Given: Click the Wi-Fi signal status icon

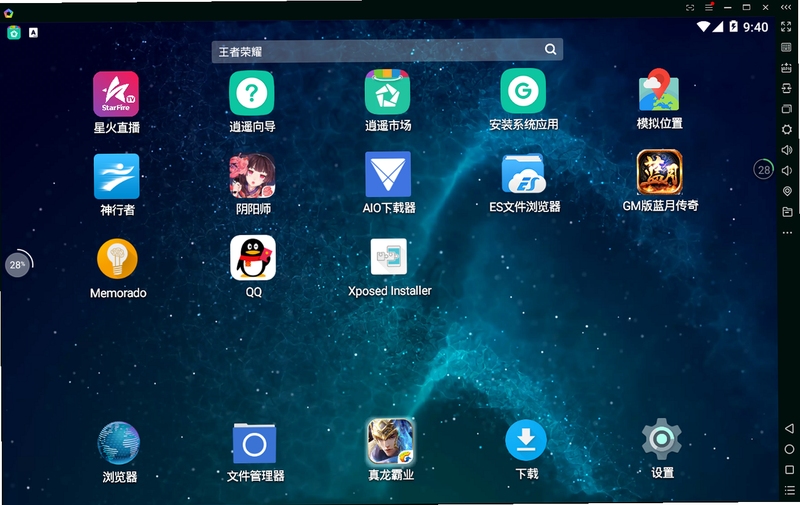Looking at the screenshot, I should [704, 26].
